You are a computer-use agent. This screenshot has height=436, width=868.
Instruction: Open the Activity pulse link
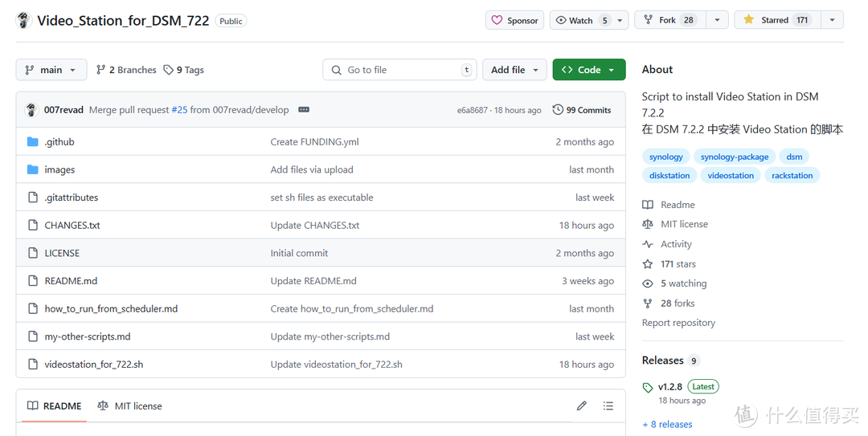coord(676,244)
